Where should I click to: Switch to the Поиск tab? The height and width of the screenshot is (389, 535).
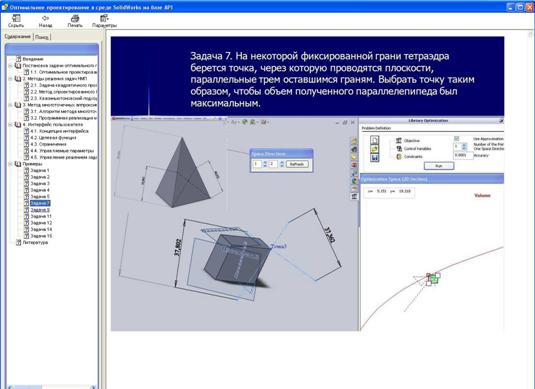[x=42, y=37]
